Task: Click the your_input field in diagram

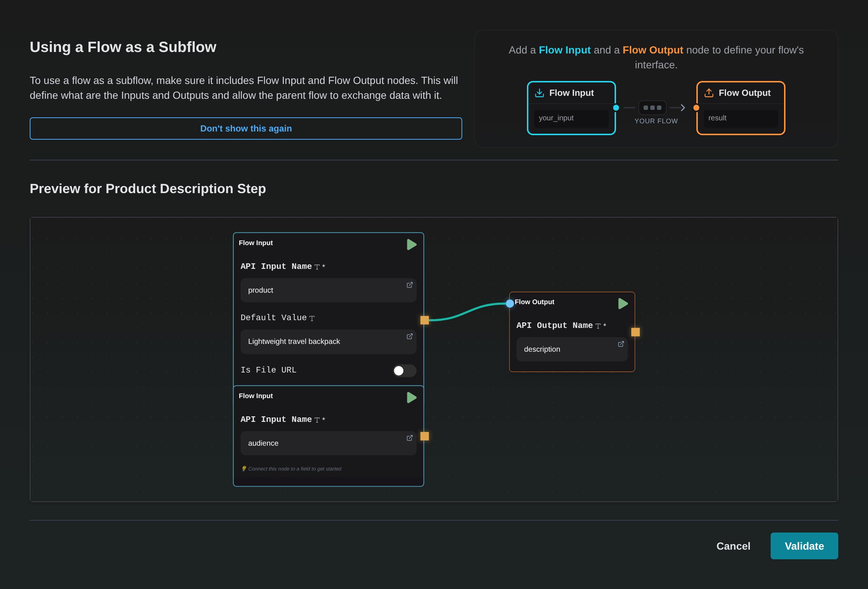Action: click(x=571, y=119)
